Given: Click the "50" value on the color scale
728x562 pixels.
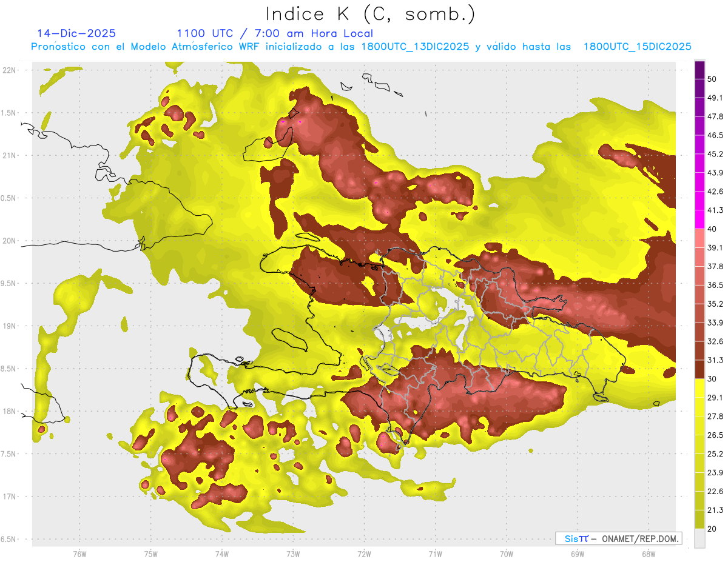Looking at the screenshot, I should click(712, 79).
